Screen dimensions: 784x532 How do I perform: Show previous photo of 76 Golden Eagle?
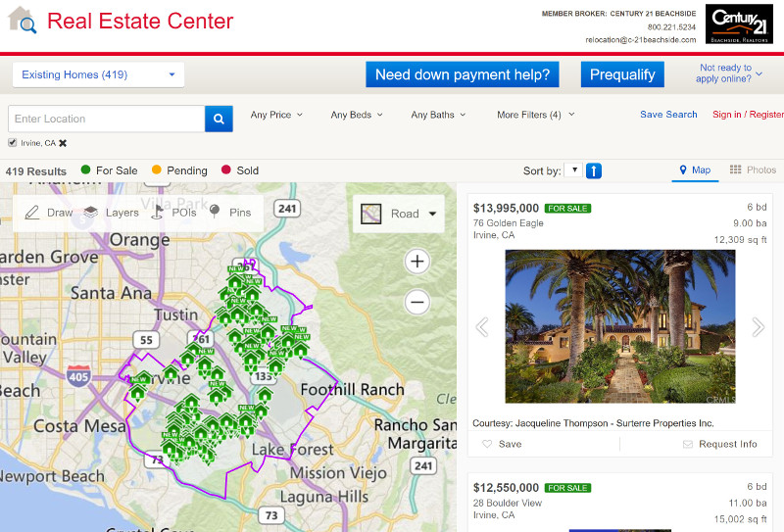pos(482,327)
